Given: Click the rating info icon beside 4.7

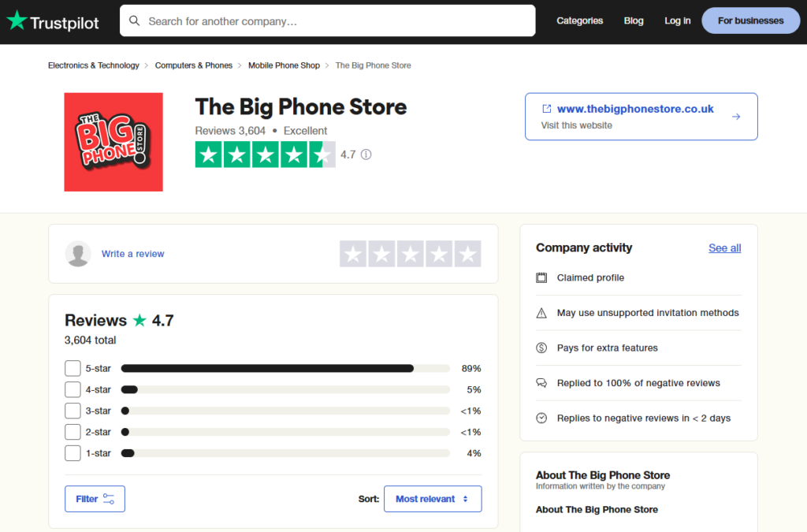Looking at the screenshot, I should click(366, 154).
